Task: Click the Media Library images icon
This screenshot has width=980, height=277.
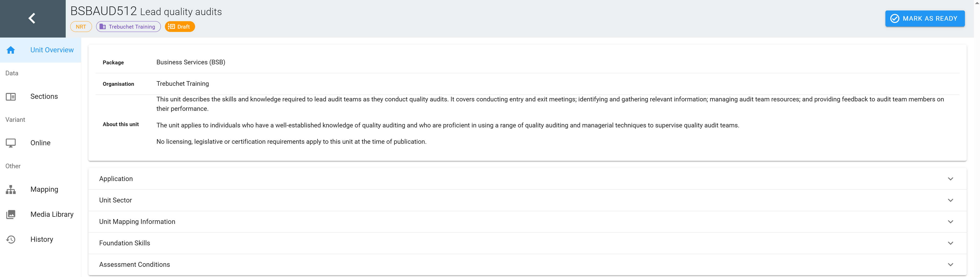Action: pyautogui.click(x=11, y=214)
